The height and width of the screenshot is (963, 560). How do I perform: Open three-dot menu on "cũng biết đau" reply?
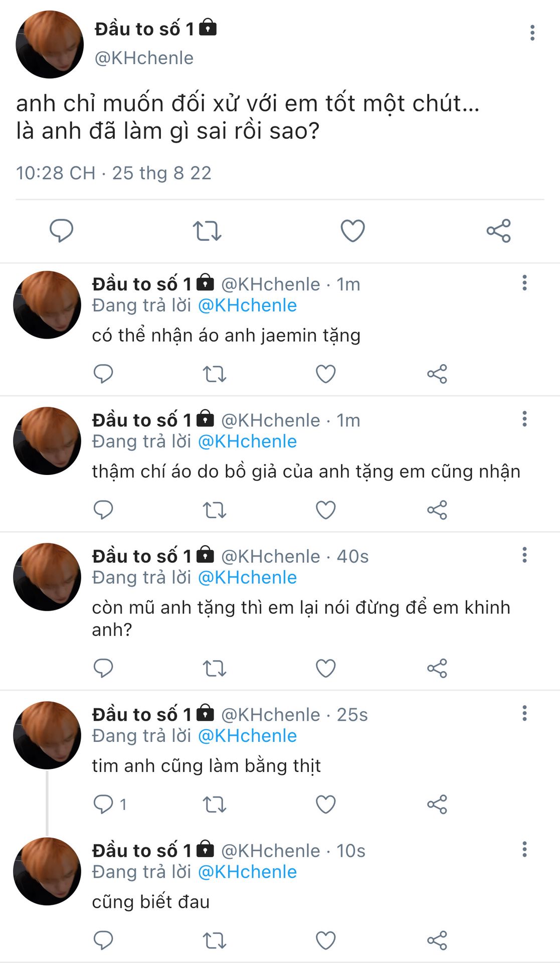click(524, 849)
